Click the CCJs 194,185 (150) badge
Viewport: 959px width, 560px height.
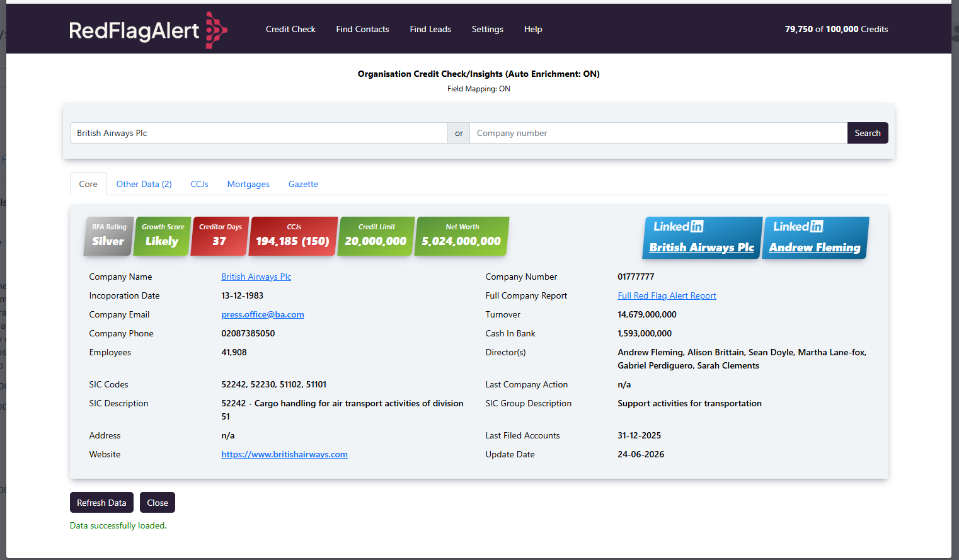(293, 236)
